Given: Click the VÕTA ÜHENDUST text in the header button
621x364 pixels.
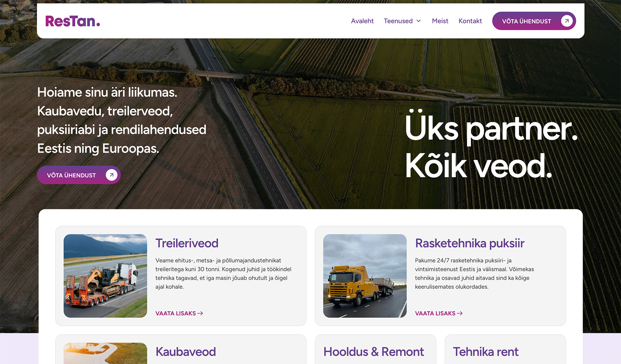Looking at the screenshot, I should (x=526, y=21).
